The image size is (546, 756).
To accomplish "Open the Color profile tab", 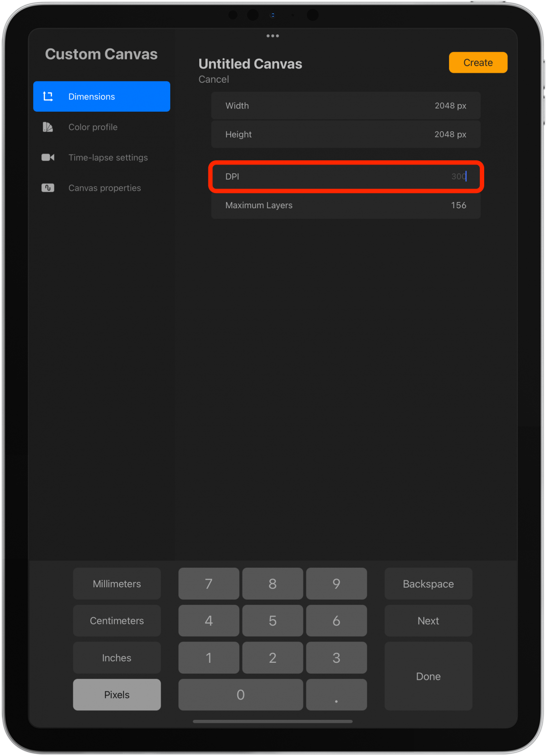I will click(93, 127).
